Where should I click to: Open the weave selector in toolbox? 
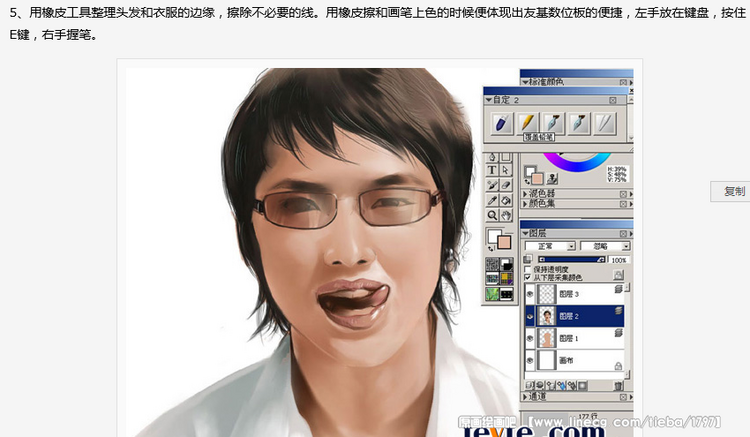pyautogui.click(x=506, y=279)
